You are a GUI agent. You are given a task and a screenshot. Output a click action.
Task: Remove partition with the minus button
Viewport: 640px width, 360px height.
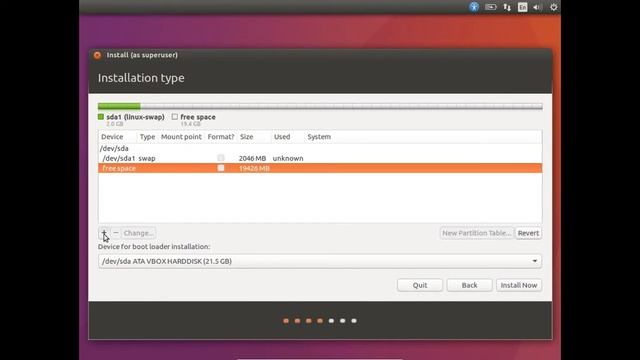[x=116, y=233]
